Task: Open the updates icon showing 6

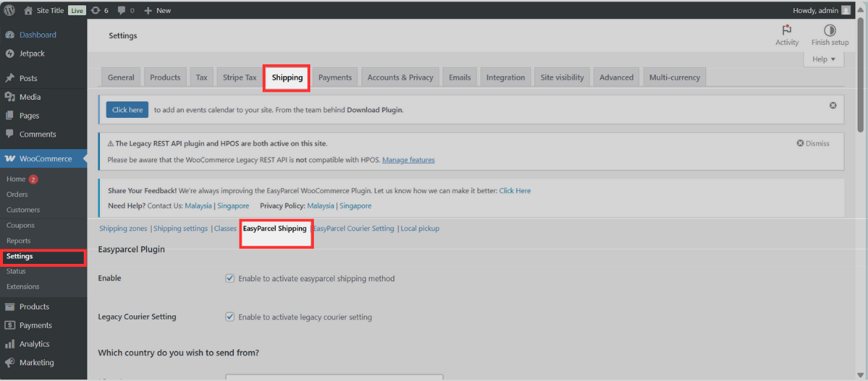Action: pyautogui.click(x=100, y=10)
